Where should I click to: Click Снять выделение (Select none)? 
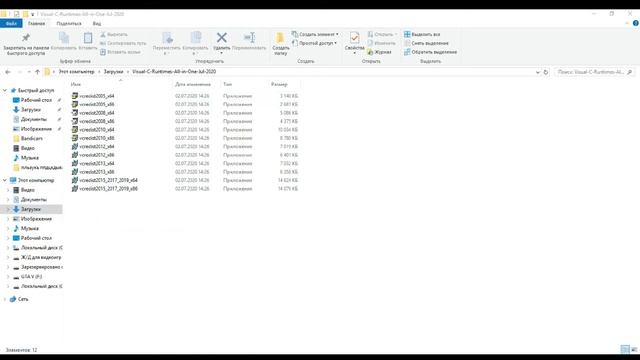tap(426, 43)
